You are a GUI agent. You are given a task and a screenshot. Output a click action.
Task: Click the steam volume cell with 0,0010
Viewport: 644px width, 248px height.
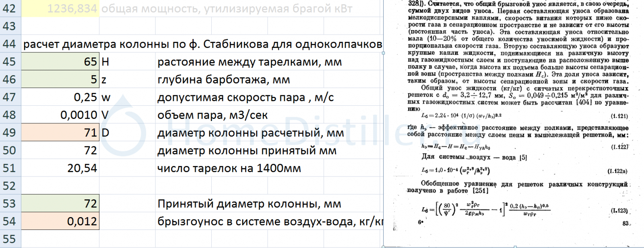tap(60, 115)
